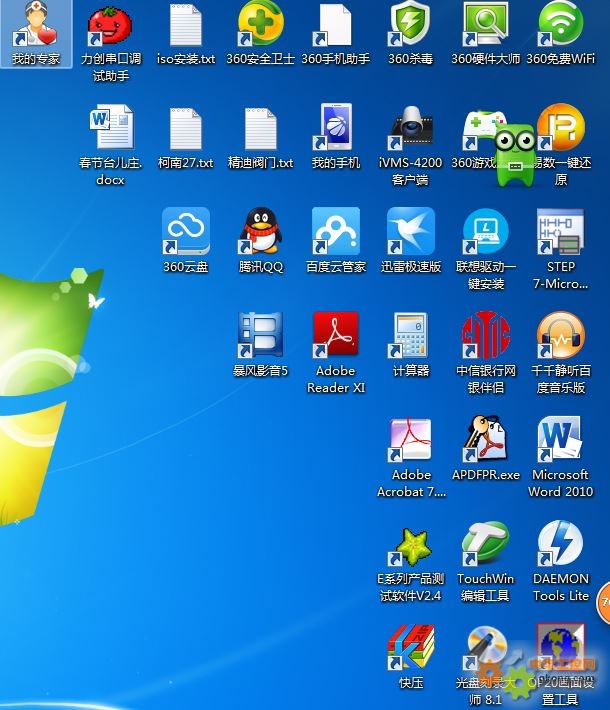
Task: Launch 联想驱动一键安装
Action: [x=485, y=231]
